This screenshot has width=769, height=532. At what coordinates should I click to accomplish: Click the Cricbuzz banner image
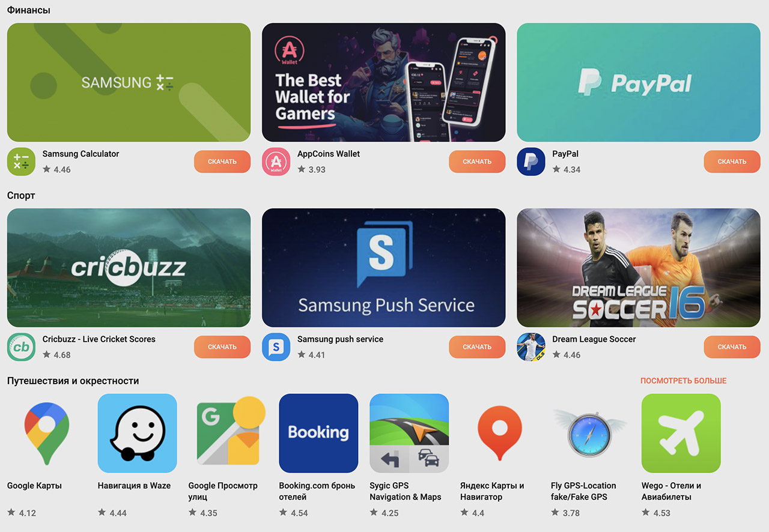[129, 268]
